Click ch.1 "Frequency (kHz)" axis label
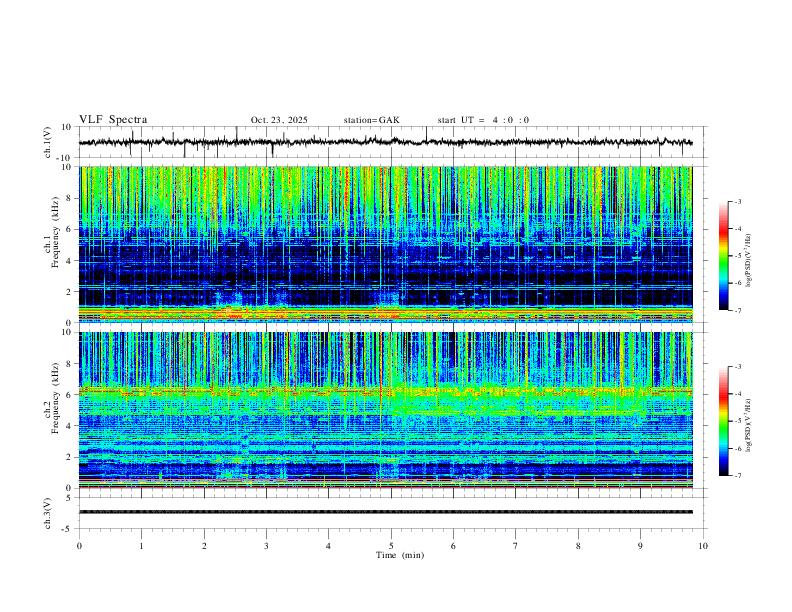The height and width of the screenshot is (612, 792). pos(55,232)
